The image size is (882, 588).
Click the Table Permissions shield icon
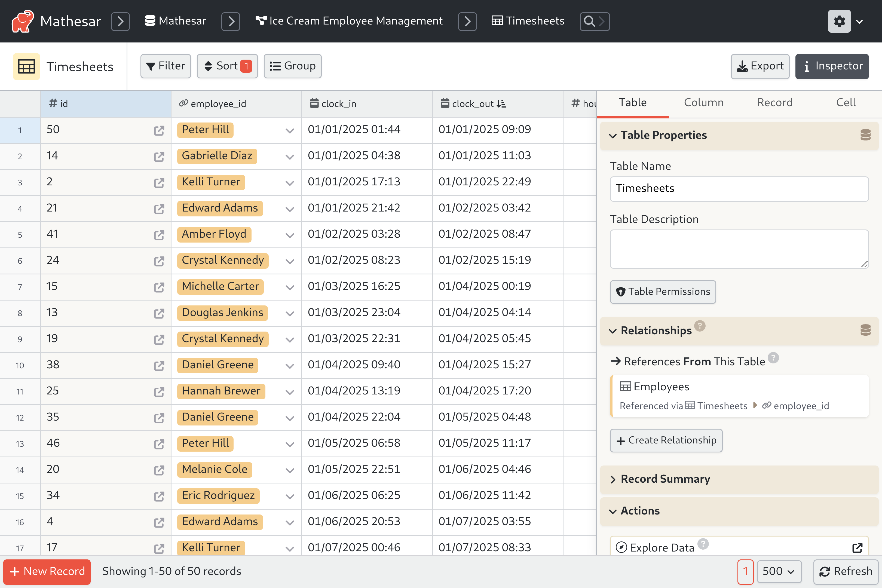(620, 291)
